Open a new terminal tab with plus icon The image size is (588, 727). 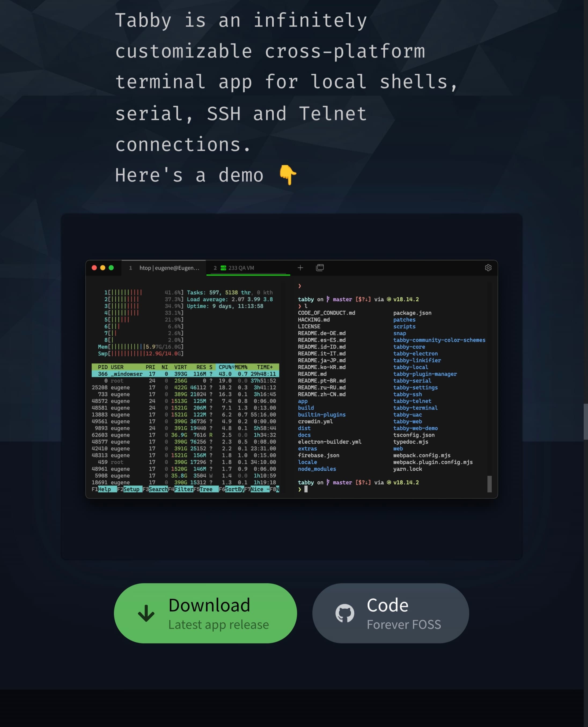click(300, 268)
